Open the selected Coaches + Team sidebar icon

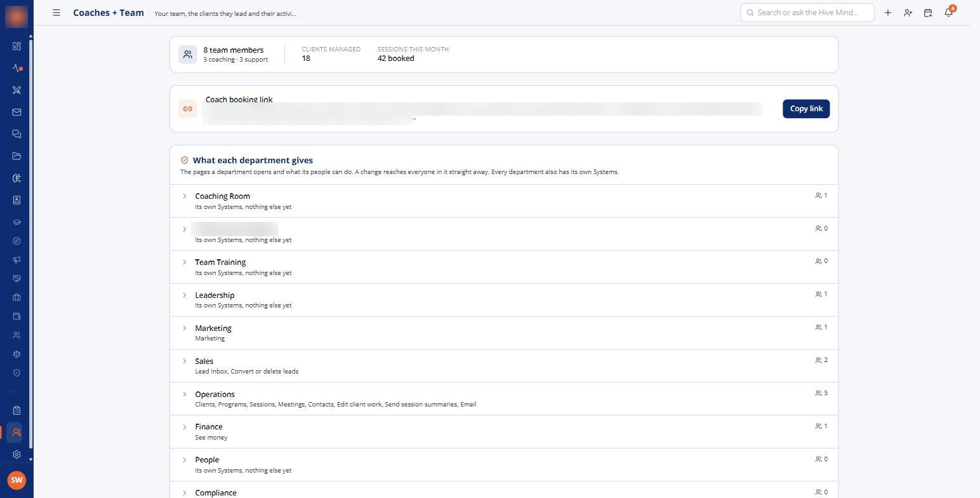[x=17, y=433]
